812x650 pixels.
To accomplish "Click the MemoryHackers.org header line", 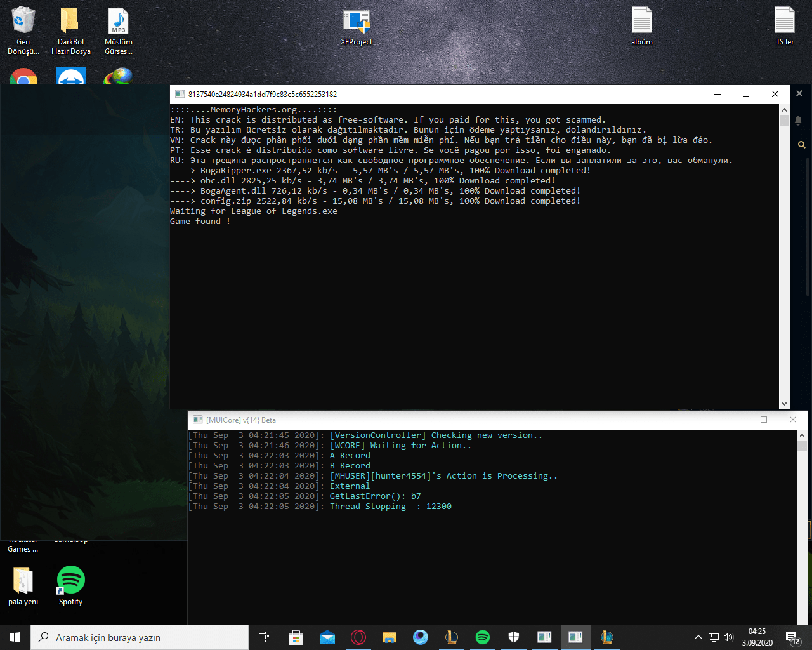I will (x=254, y=110).
